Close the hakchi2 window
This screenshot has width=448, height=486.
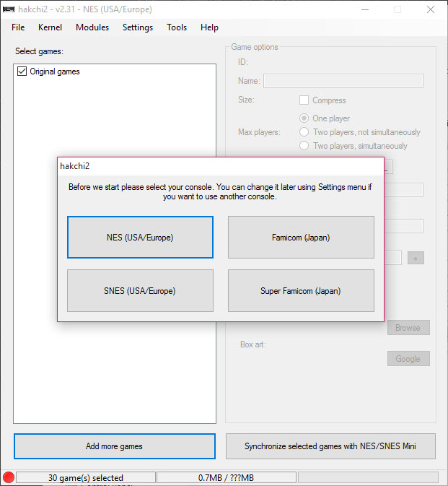[431, 9]
